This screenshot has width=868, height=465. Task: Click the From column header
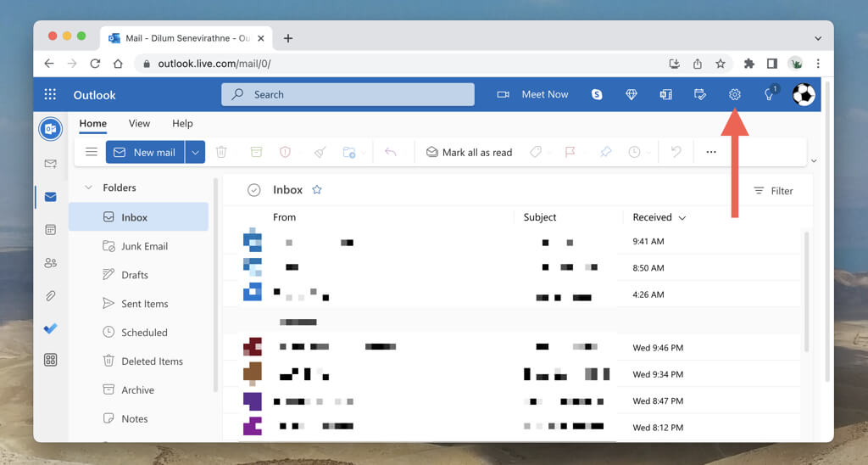pos(284,217)
